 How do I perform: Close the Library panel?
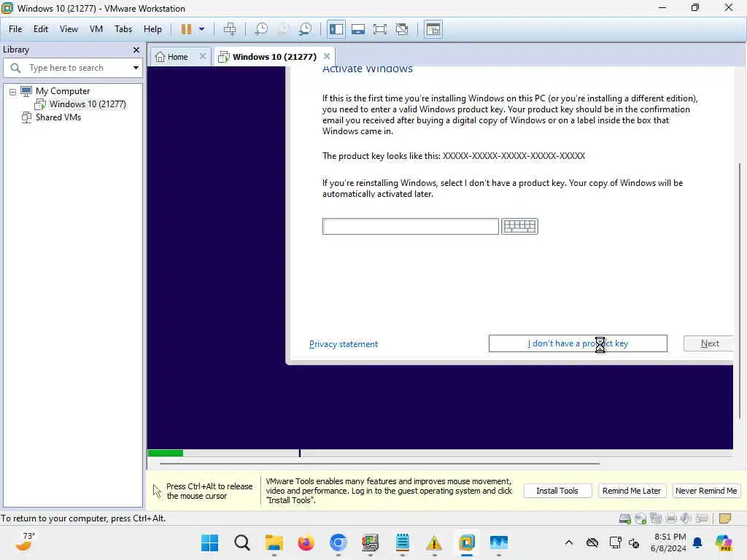click(136, 50)
